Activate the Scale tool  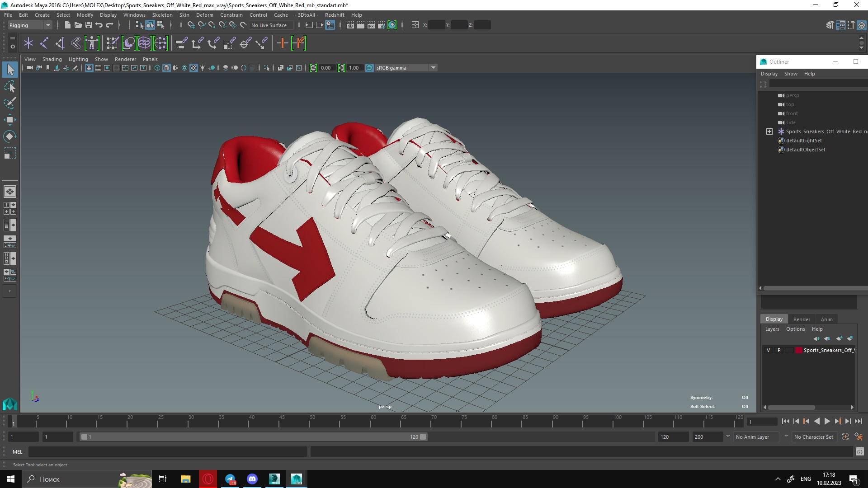(x=10, y=153)
